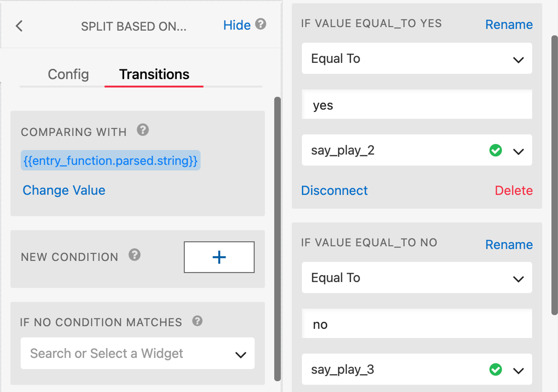This screenshot has height=392, width=558.
Task: Click the plus icon to add condition
Action: 219,257
